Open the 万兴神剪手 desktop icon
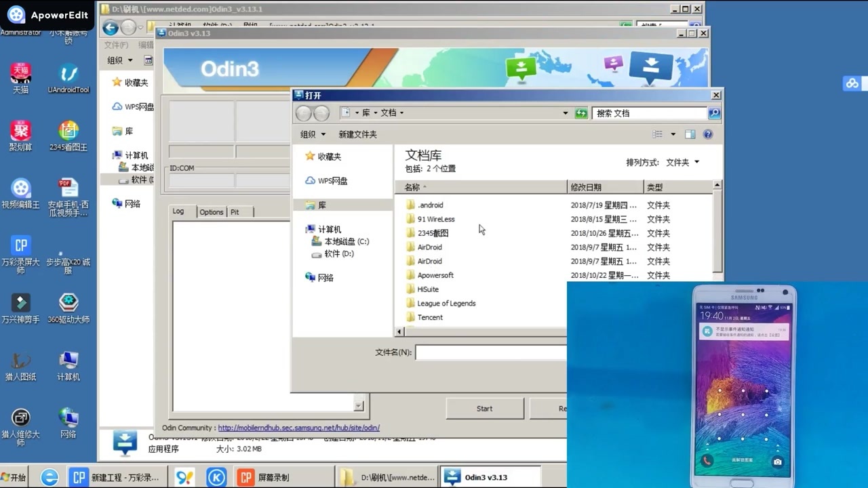Screen dimensions: 868x488 tap(20, 308)
